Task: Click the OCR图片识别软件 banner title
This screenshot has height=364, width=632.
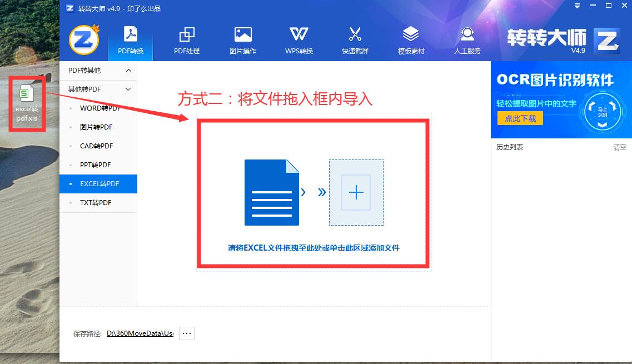Action: 555,80
